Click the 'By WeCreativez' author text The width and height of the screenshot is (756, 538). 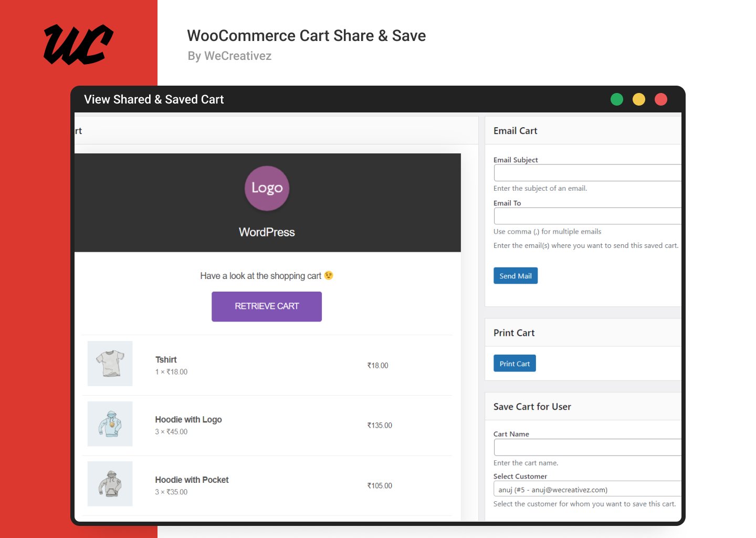tap(229, 56)
